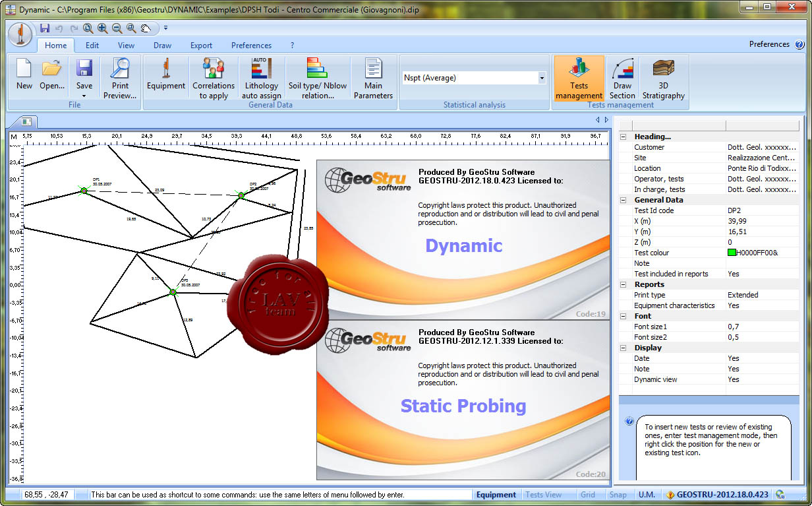Click the GEOSTRU-2012.18.0.423 status bar button
This screenshot has width=812, height=506.
point(717,495)
